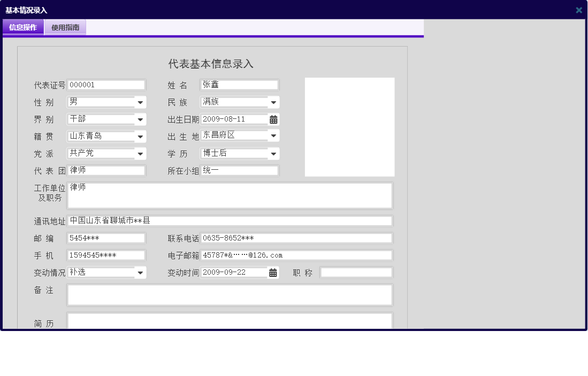Viewport: 588px width, 376px height.
Task: Click the 简历 text area
Action: click(x=230, y=321)
